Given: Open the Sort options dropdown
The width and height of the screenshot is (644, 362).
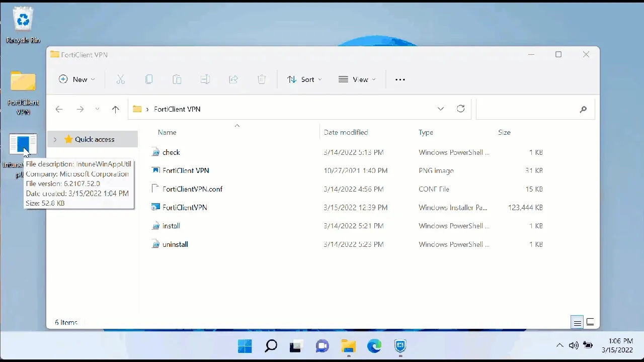Looking at the screenshot, I should [304, 79].
